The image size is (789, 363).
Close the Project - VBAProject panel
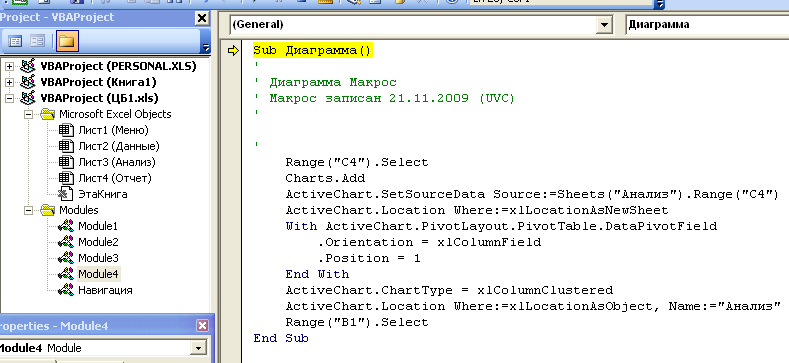click(x=202, y=19)
